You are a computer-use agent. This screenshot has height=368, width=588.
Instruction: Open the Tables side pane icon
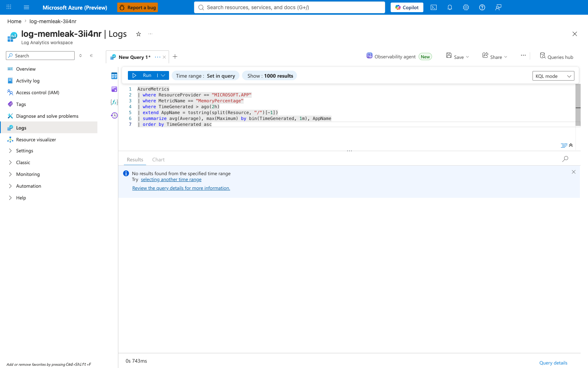(x=114, y=76)
